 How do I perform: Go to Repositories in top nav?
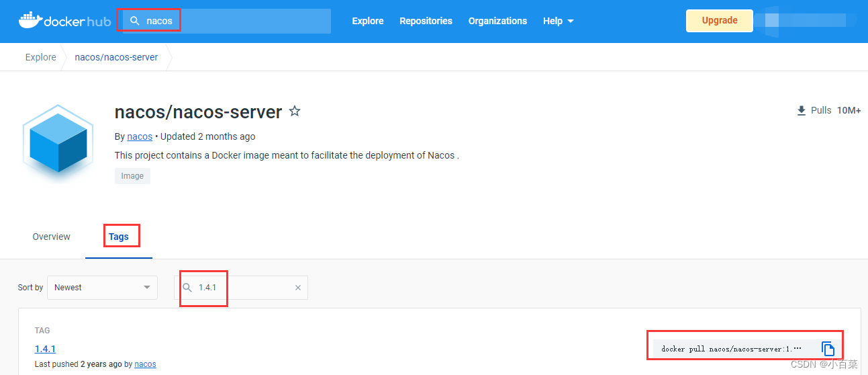click(x=426, y=21)
